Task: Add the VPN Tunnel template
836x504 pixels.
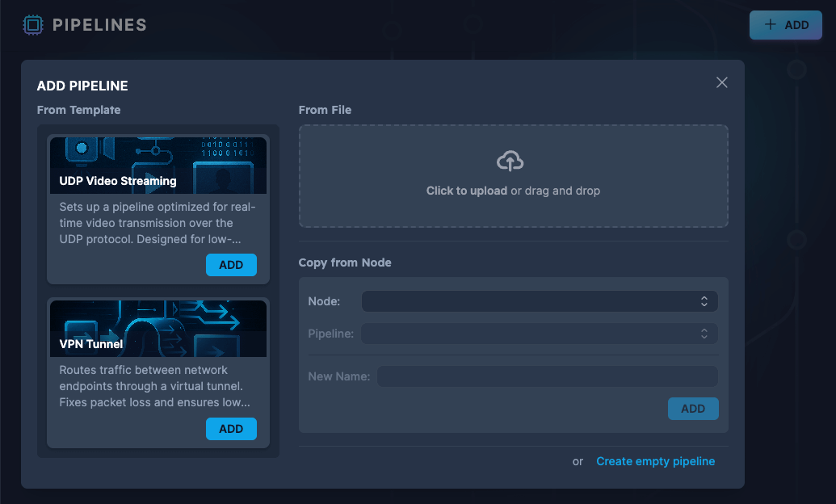Action: click(231, 429)
